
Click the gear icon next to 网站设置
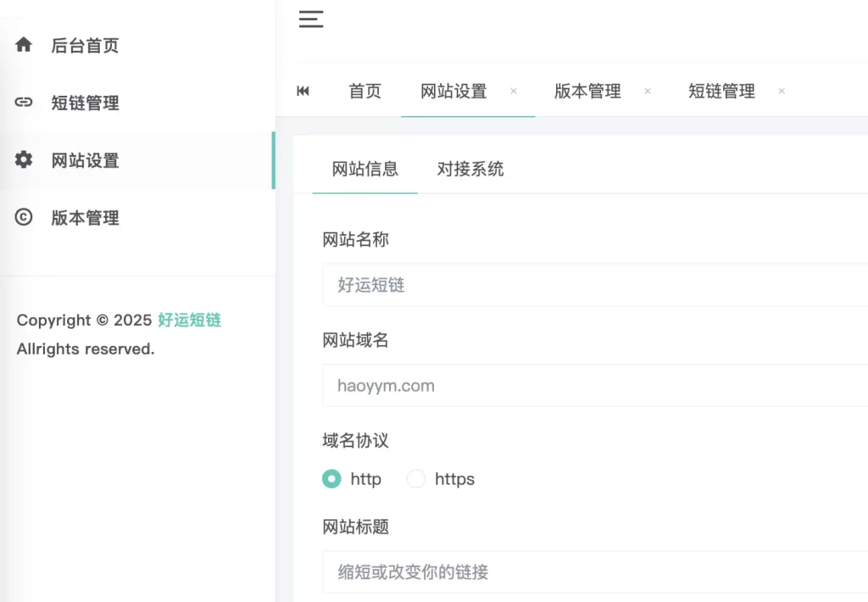coord(23,159)
